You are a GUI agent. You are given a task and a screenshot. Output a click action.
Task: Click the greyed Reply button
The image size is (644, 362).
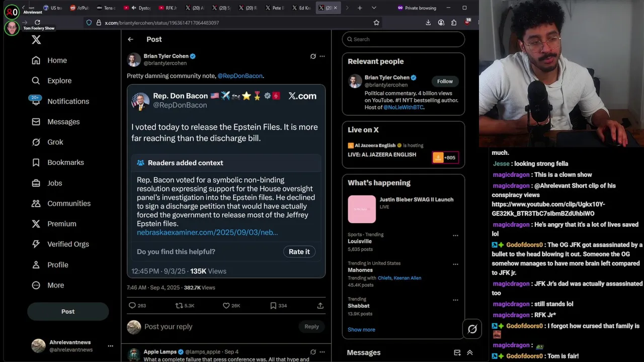[x=311, y=327]
